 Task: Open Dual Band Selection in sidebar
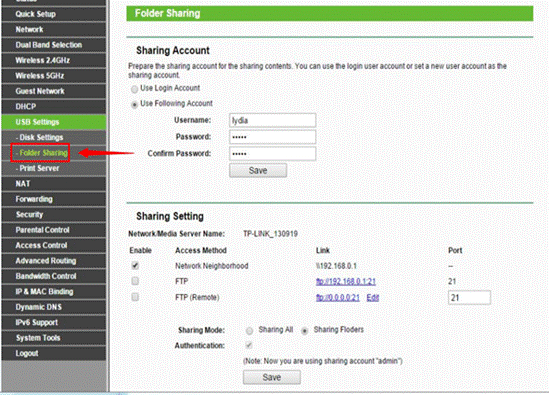[x=54, y=45]
